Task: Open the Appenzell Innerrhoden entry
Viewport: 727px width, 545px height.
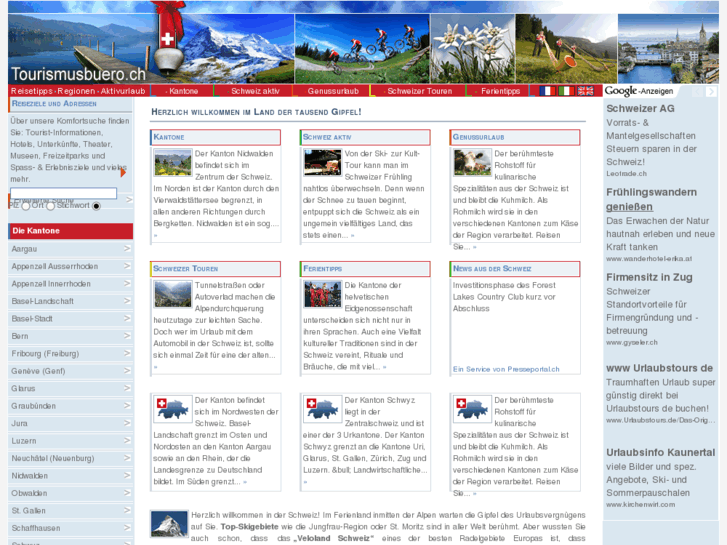Action: point(70,284)
